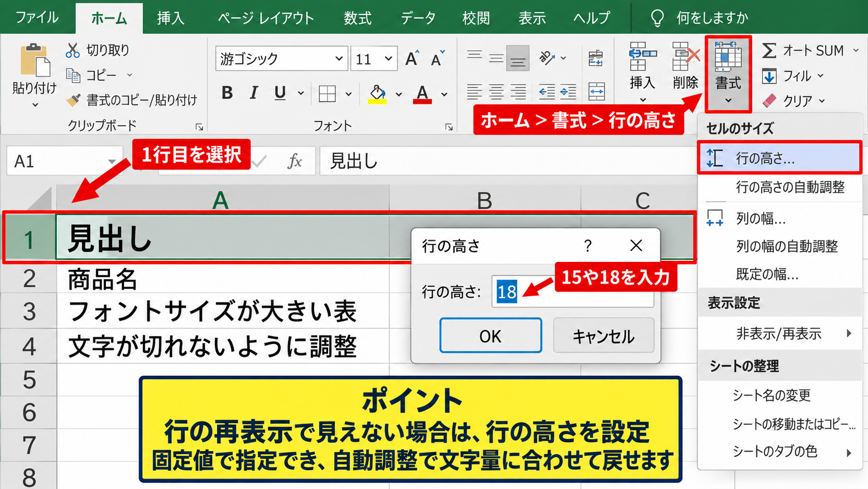Click the Insert cells (挿入) ribbon icon
The width and height of the screenshot is (868, 489).
642,56
